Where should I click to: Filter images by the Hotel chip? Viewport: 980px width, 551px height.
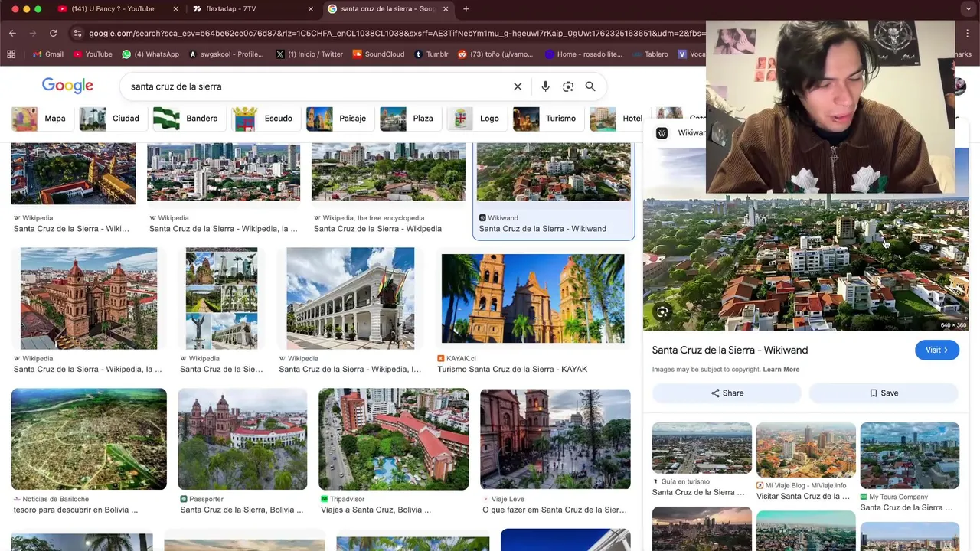point(617,119)
